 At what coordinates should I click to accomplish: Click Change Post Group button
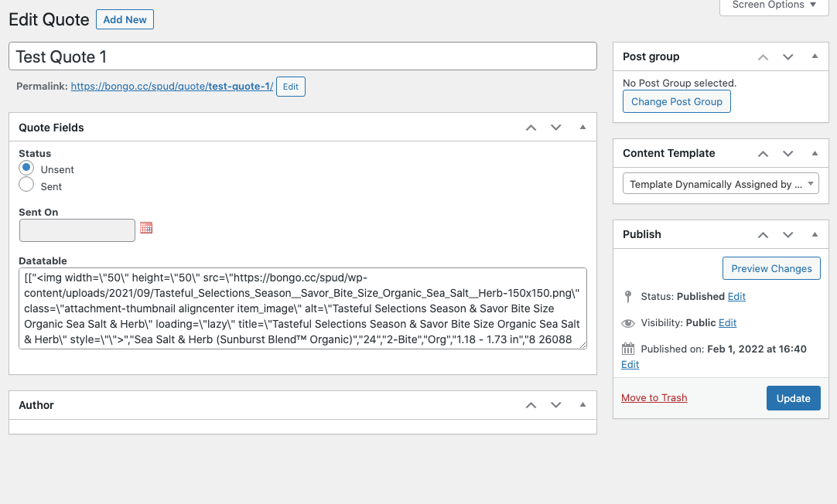(676, 102)
